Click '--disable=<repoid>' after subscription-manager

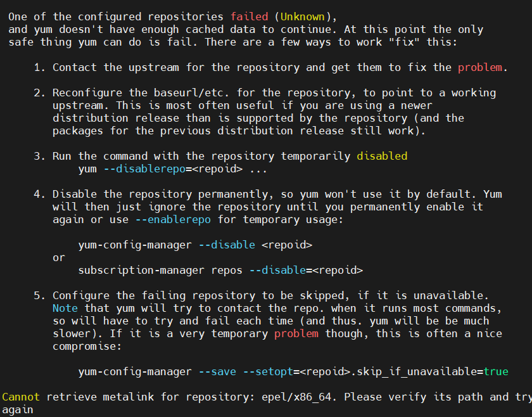click(306, 271)
